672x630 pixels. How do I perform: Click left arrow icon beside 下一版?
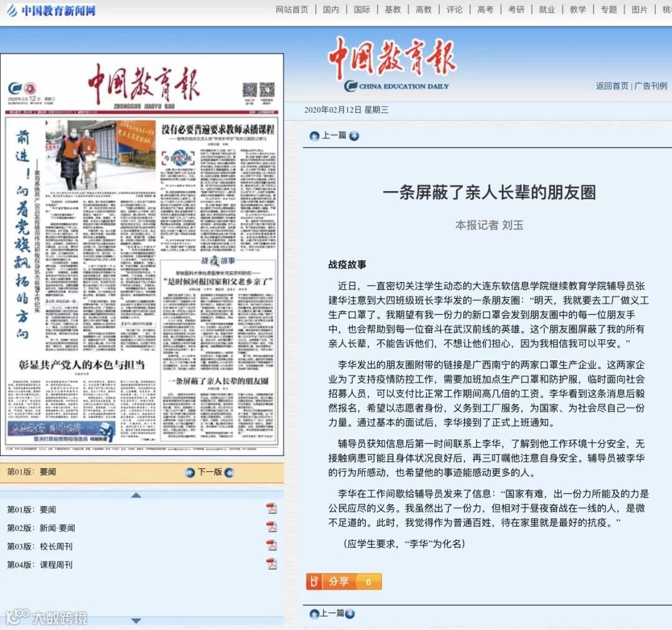point(190,472)
